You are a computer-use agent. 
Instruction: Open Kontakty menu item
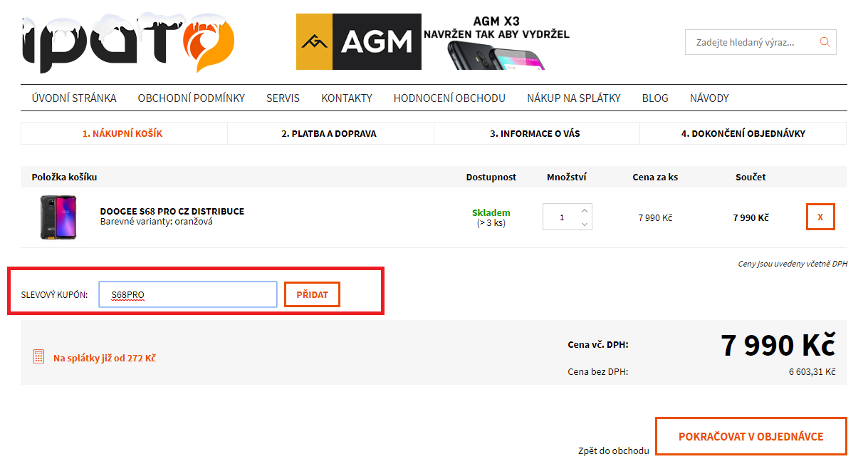(347, 98)
